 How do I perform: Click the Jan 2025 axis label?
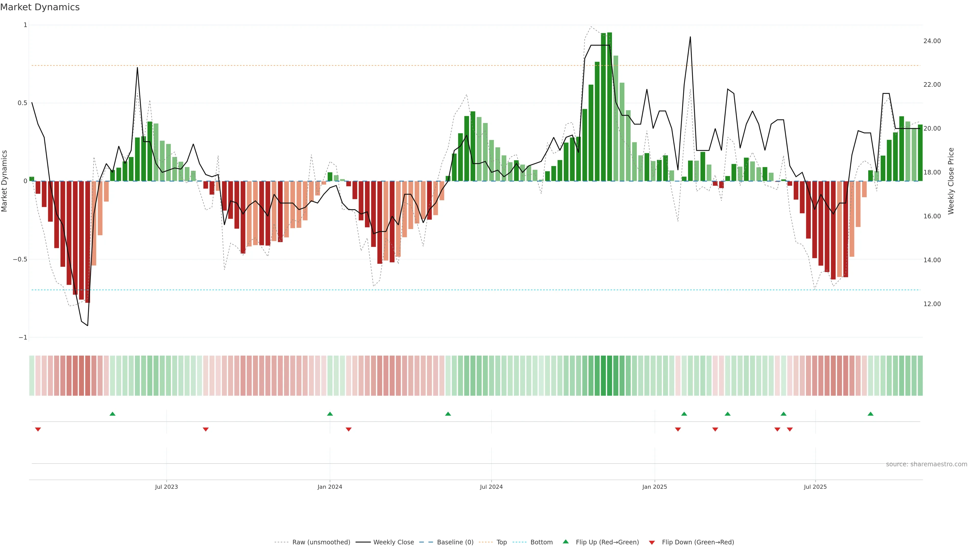click(x=654, y=487)
